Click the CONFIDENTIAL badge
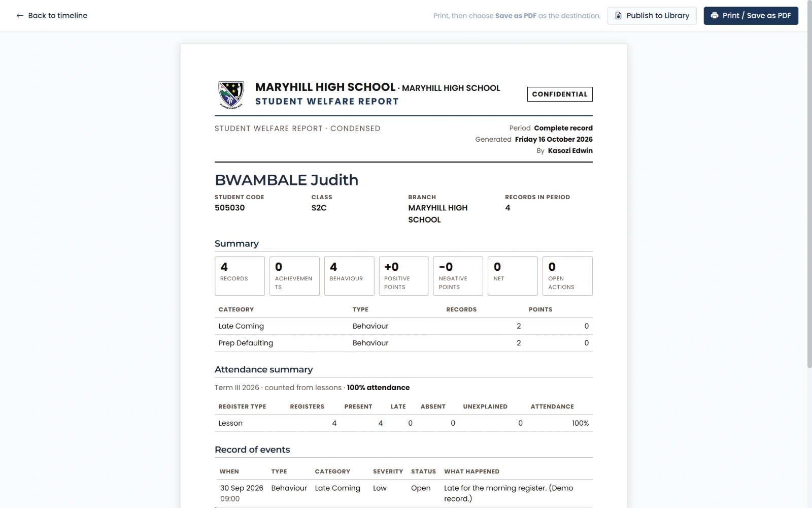Screen dimensions: 812x508 [x=560, y=94]
